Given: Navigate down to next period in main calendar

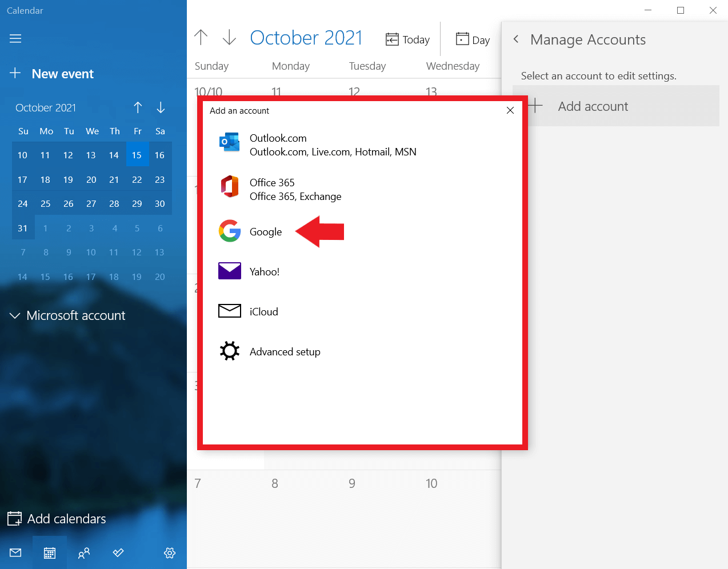Looking at the screenshot, I should pos(229,38).
